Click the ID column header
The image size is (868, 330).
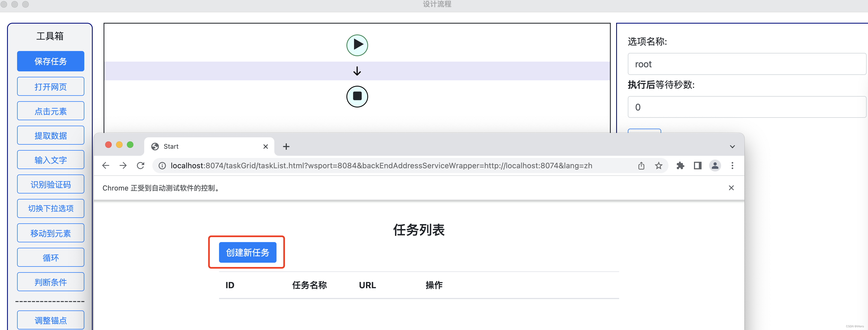coord(230,285)
